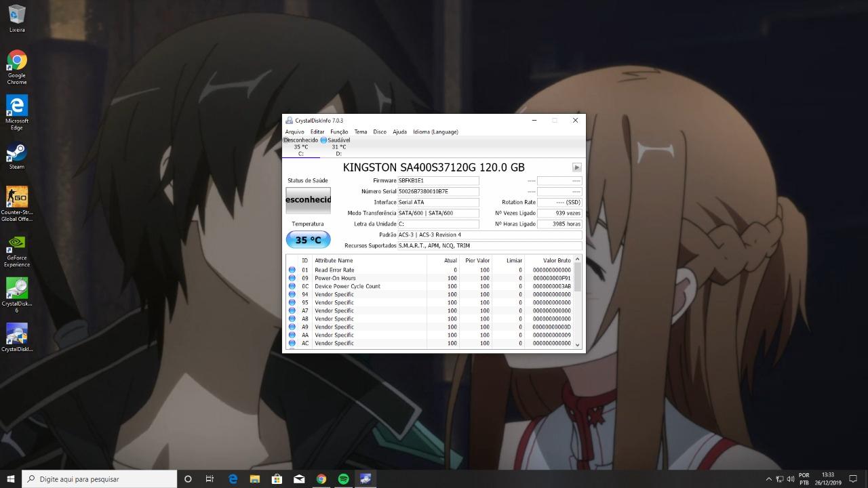The width and height of the screenshot is (868, 488).
Task: Click the POR PTB language indicator
Action: 804,479
